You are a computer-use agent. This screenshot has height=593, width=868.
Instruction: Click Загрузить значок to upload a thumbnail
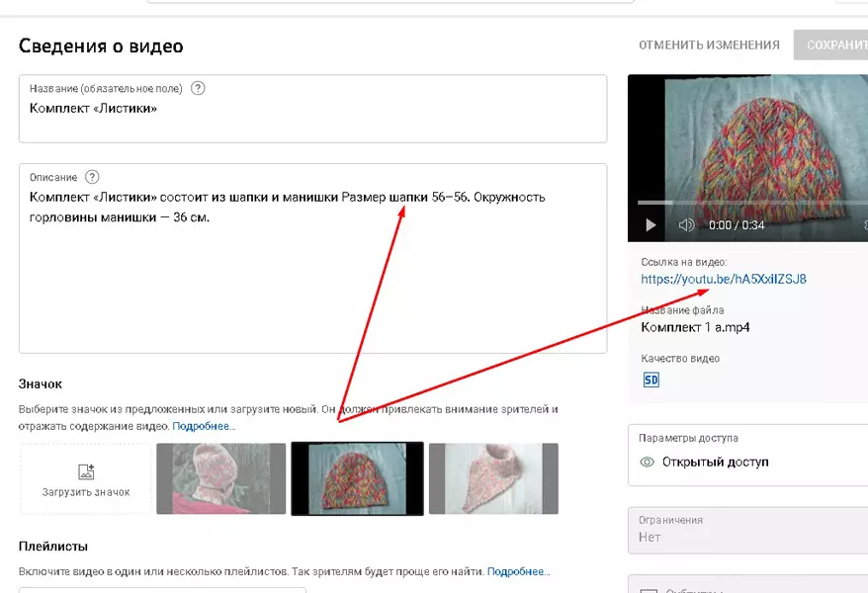click(x=86, y=478)
